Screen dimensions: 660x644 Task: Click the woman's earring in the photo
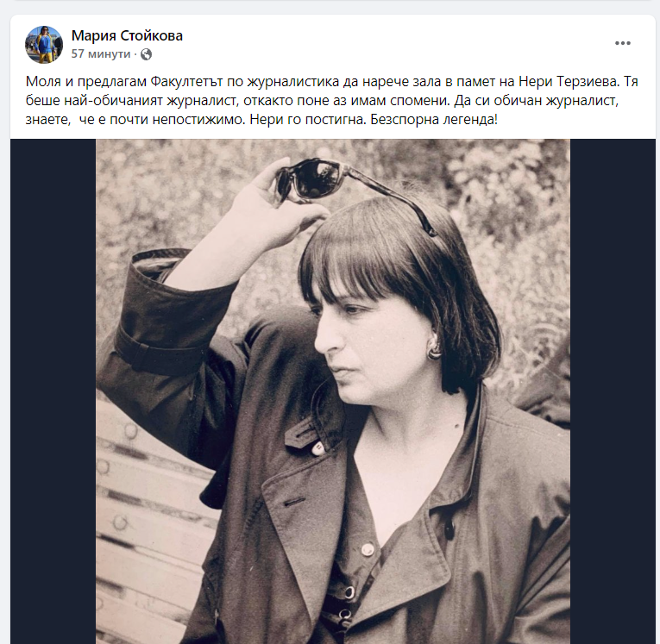point(434,348)
